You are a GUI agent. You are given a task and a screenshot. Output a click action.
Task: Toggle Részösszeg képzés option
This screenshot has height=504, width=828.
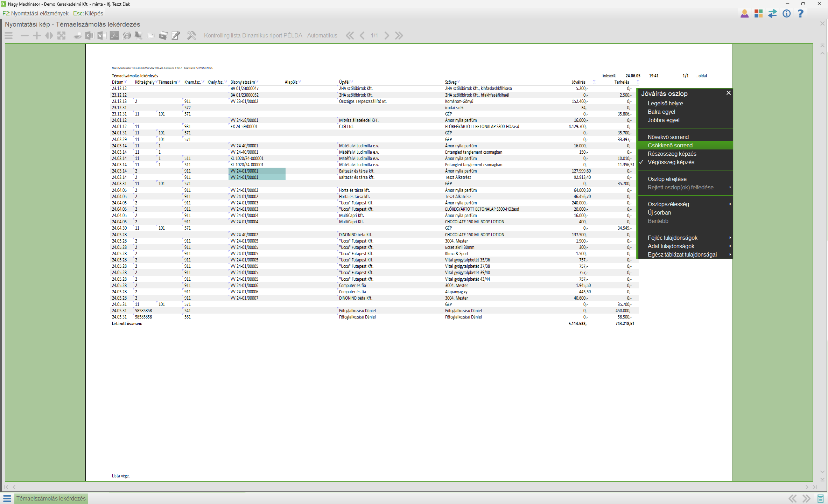point(672,154)
